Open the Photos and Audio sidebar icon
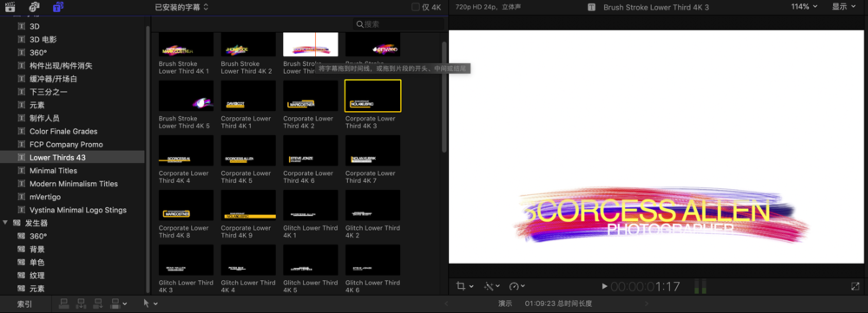The height and width of the screenshot is (313, 868). point(34,7)
